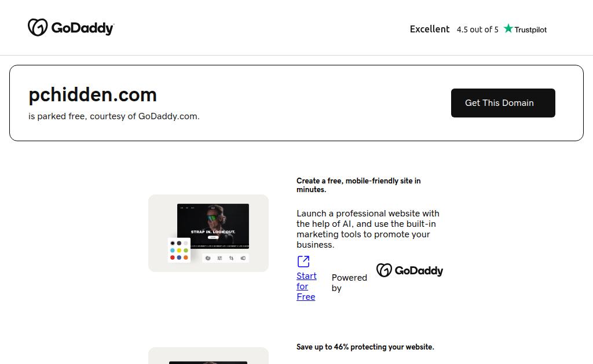Pick the red swatch in the color palette
The height and width of the screenshot is (364, 593).
[173, 258]
